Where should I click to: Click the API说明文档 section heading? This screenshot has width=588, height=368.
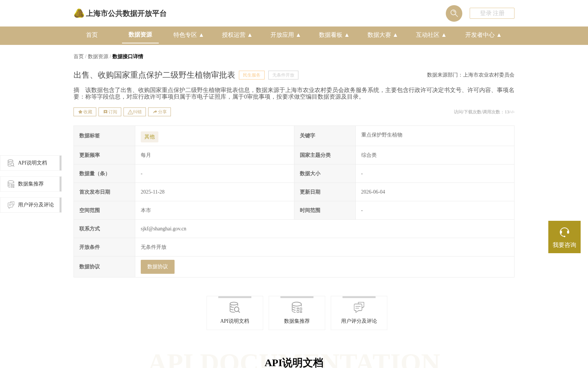294,362
